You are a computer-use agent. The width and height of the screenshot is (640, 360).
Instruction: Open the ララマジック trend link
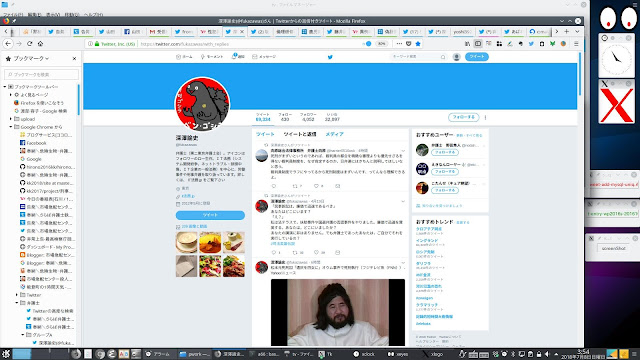(427, 304)
